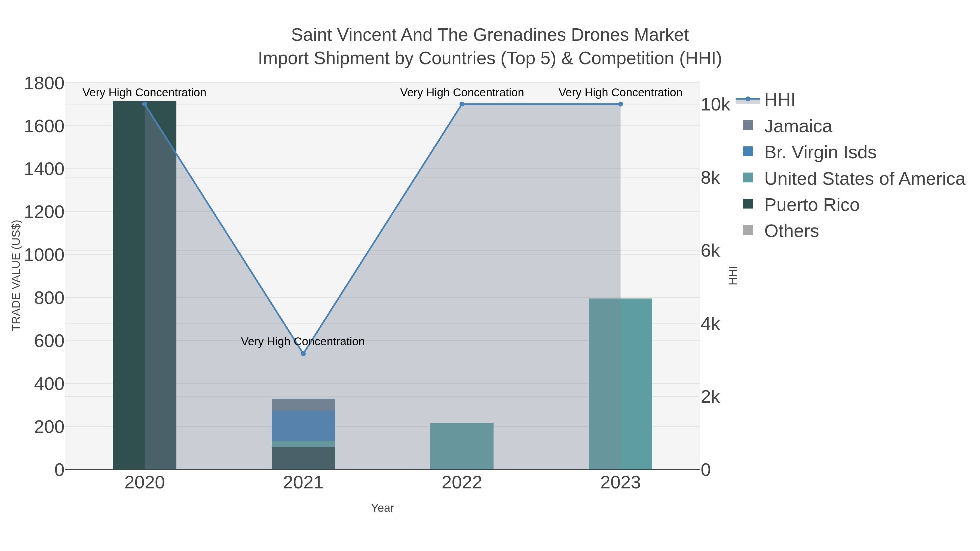Click the HHI line marker icon in the legend
This screenshot has height=551, width=980.
click(x=748, y=99)
